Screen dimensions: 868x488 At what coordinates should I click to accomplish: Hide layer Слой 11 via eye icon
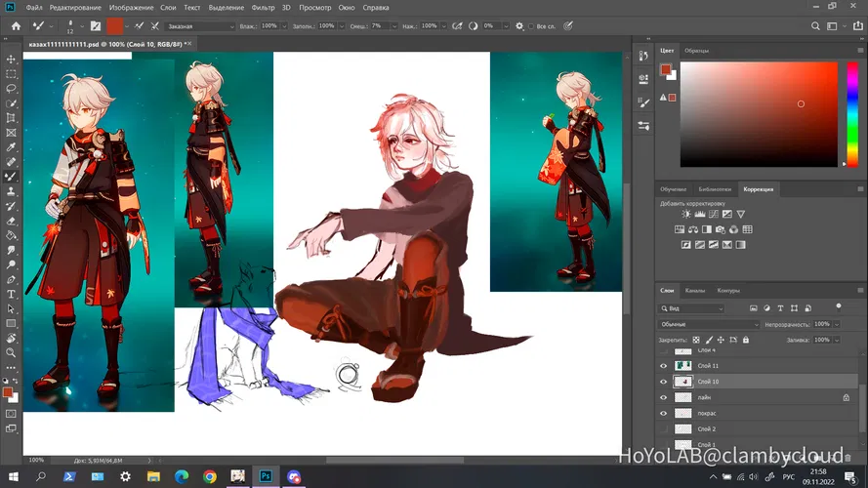click(664, 366)
